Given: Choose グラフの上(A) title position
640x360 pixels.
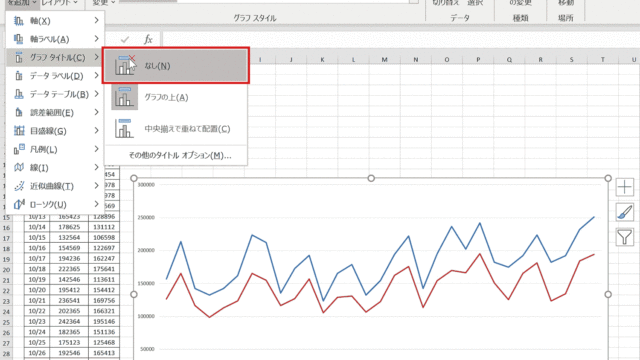Looking at the screenshot, I should (x=176, y=97).
